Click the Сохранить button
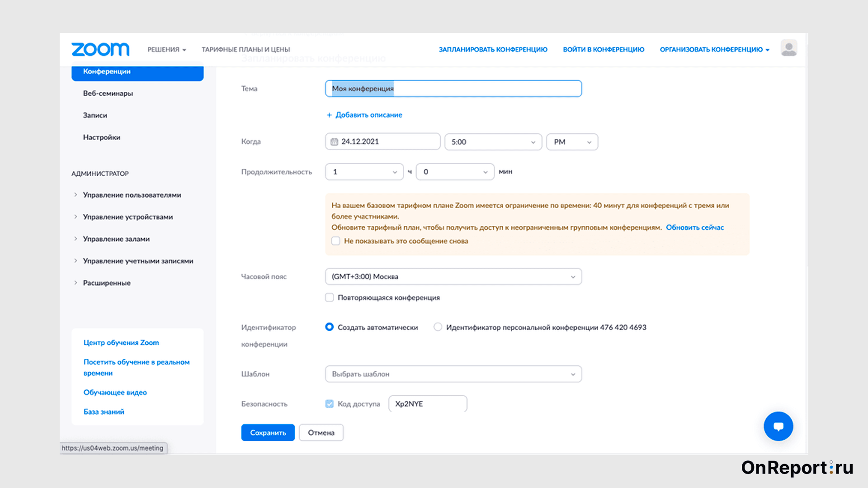Viewport: 868px width, 488px height. (x=268, y=433)
